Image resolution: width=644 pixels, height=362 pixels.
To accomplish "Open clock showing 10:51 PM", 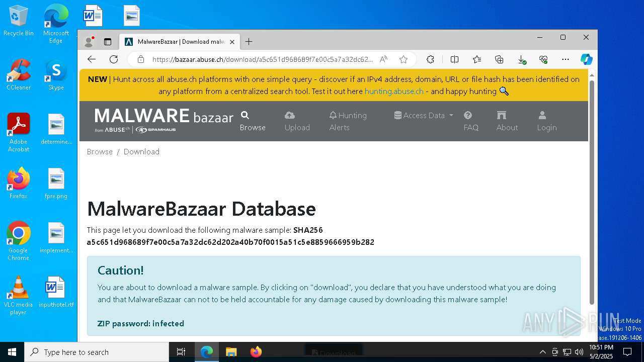I will coord(601,352).
